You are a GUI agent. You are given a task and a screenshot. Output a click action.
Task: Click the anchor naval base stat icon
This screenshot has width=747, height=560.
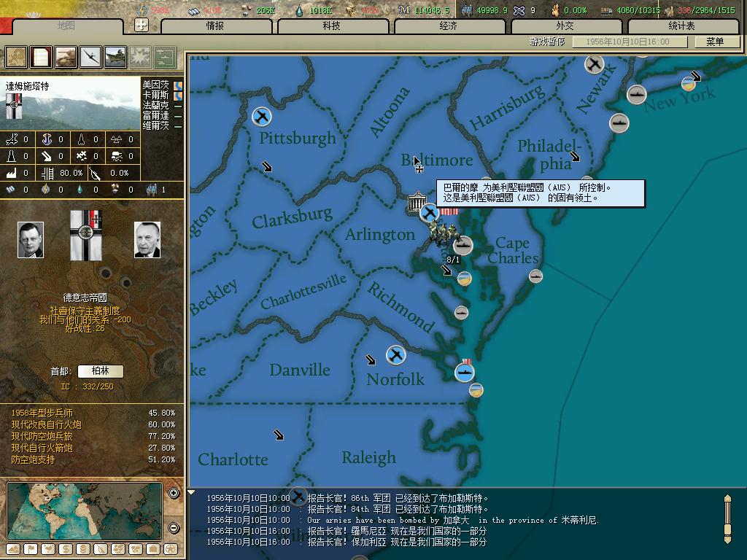tap(47, 139)
